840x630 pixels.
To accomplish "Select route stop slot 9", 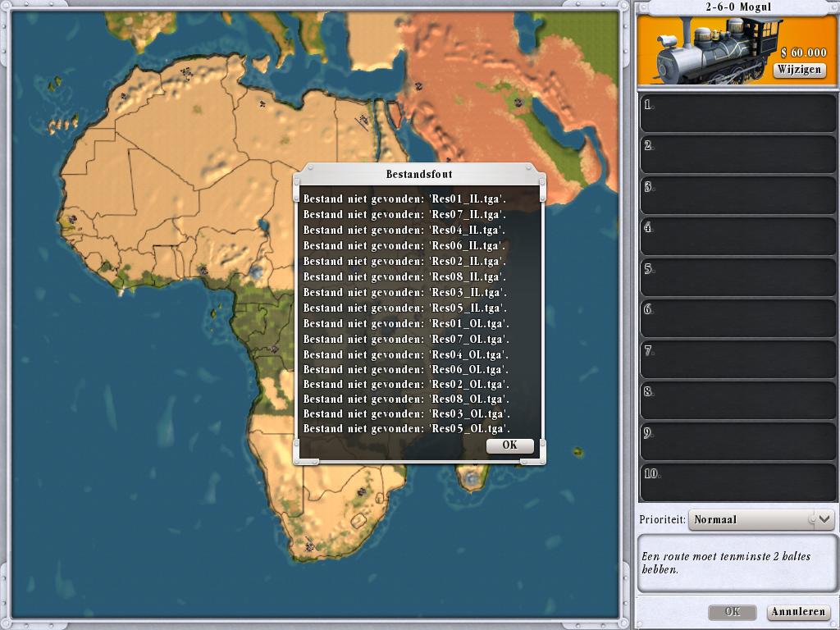I will [738, 441].
